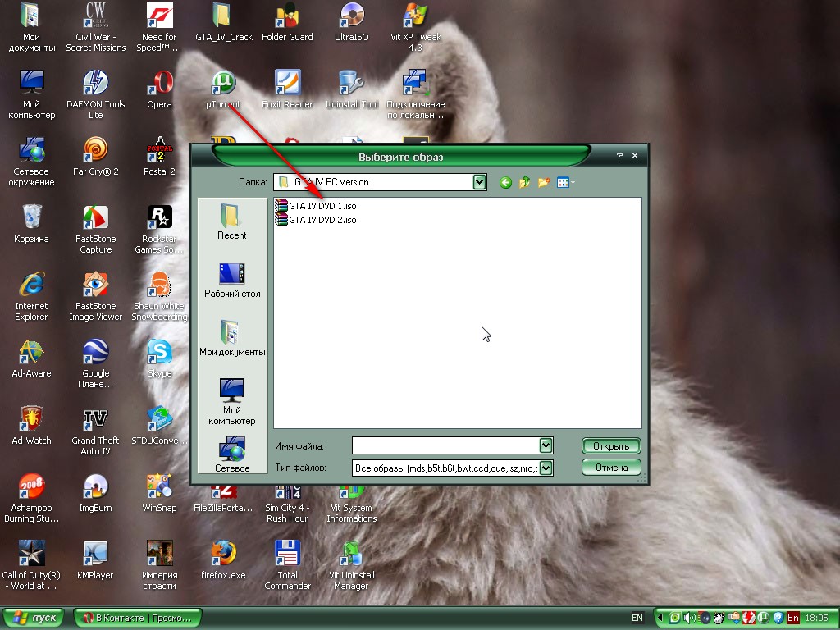This screenshot has width=840, height=630.
Task: Select the Opera desktop icon
Action: (x=160, y=89)
